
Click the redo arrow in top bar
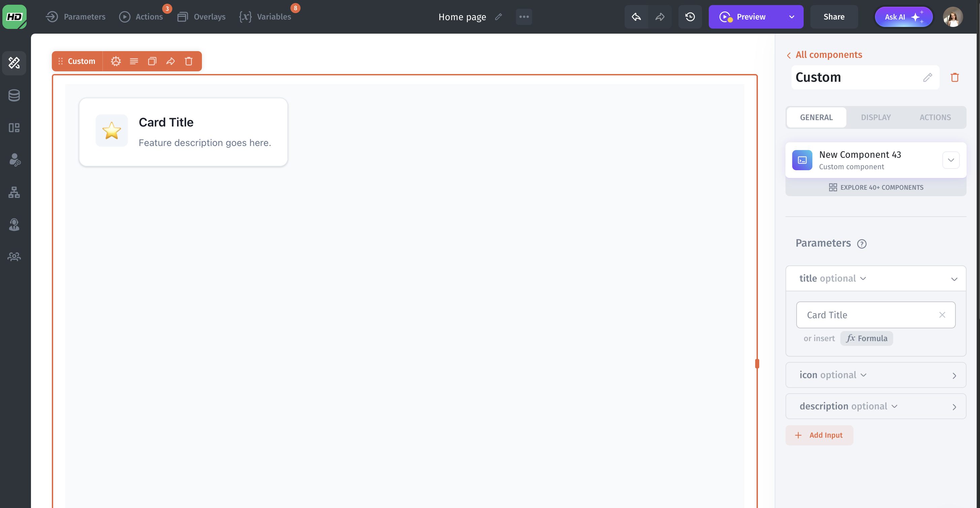pyautogui.click(x=660, y=17)
